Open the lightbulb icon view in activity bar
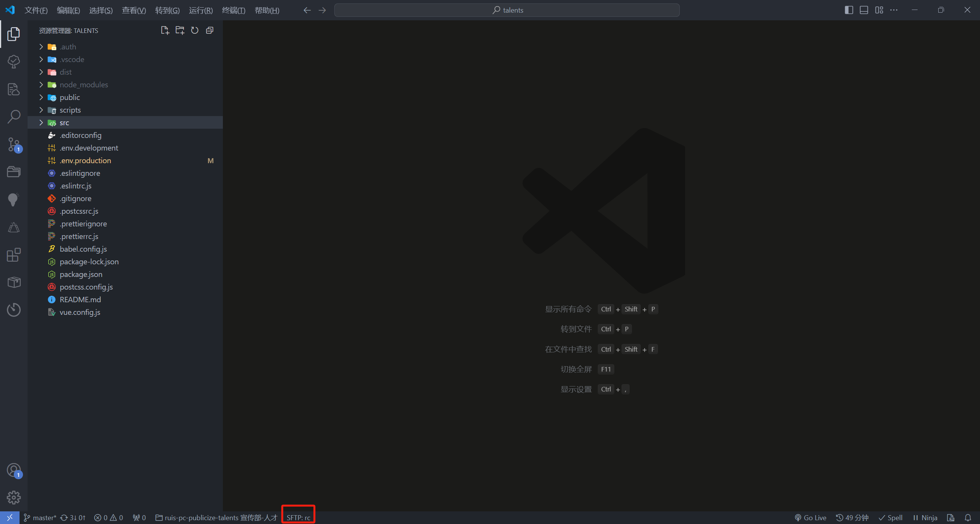This screenshot has height=524, width=980. (x=14, y=200)
